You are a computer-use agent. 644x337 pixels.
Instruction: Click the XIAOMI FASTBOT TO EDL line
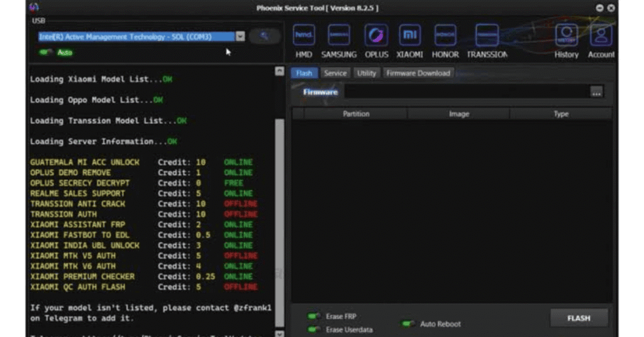[x=142, y=235]
